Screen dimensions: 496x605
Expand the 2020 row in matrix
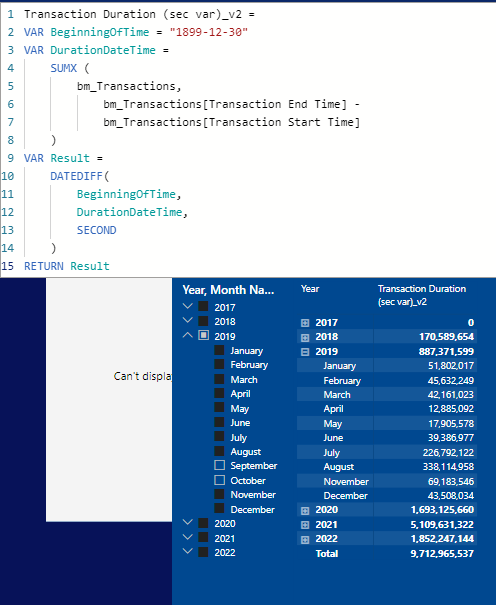305,510
